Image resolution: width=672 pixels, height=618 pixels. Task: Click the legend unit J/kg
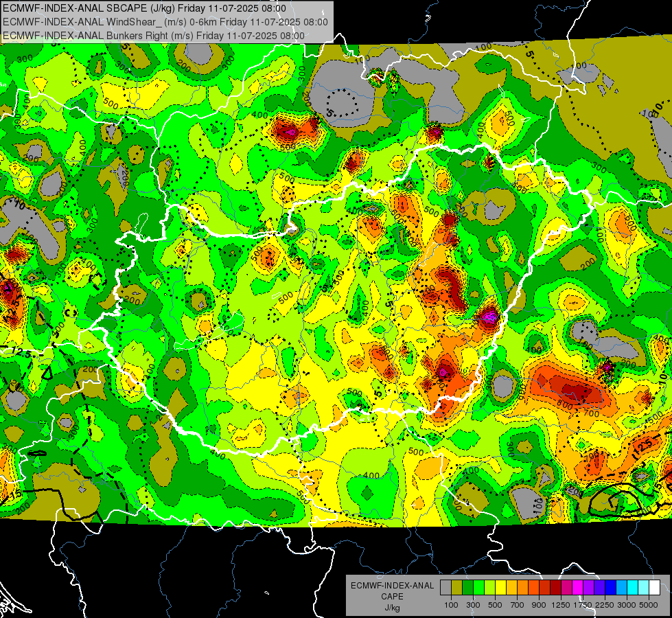pyautogui.click(x=392, y=608)
